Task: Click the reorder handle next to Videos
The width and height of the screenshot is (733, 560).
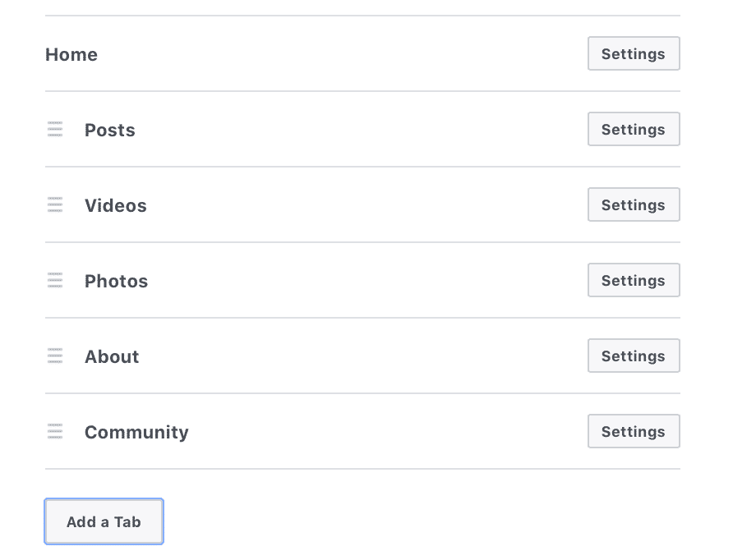Action: (55, 204)
